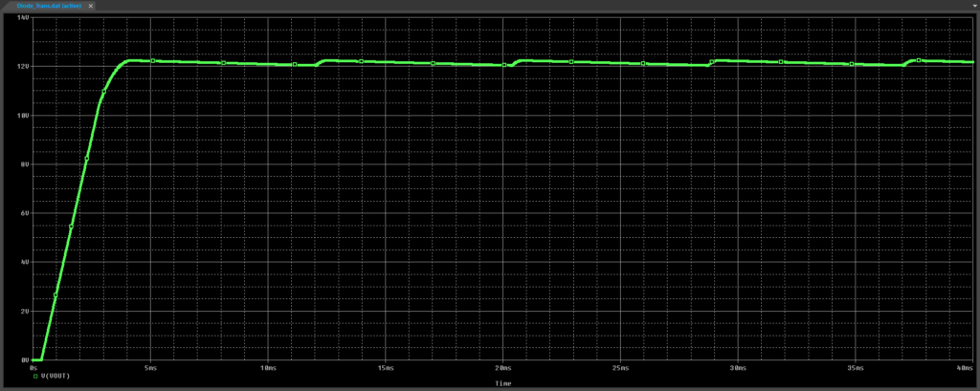
Task: Click the 2V y-axis label
Action: 24,311
